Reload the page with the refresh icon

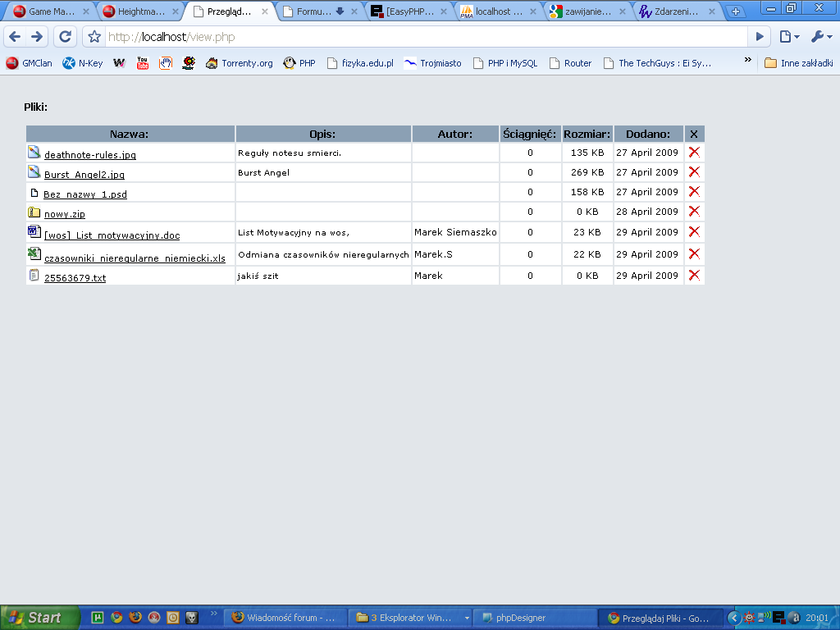tap(66, 37)
